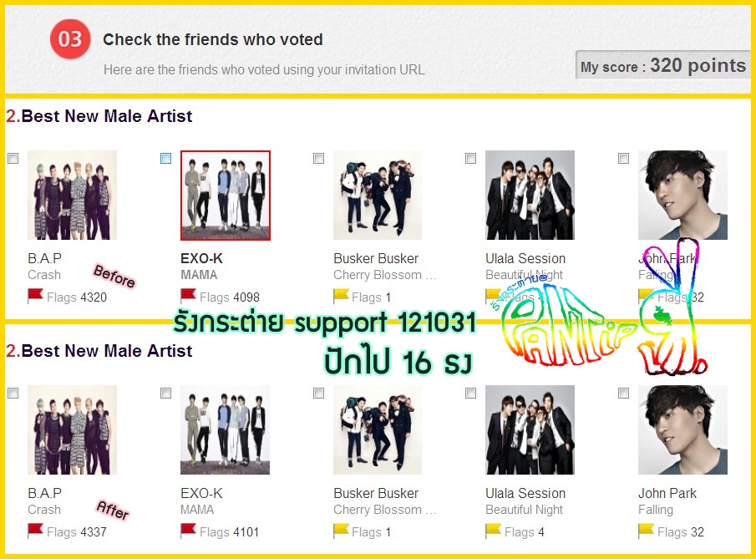Click the red flag icon beside Flags 4101

click(188, 530)
